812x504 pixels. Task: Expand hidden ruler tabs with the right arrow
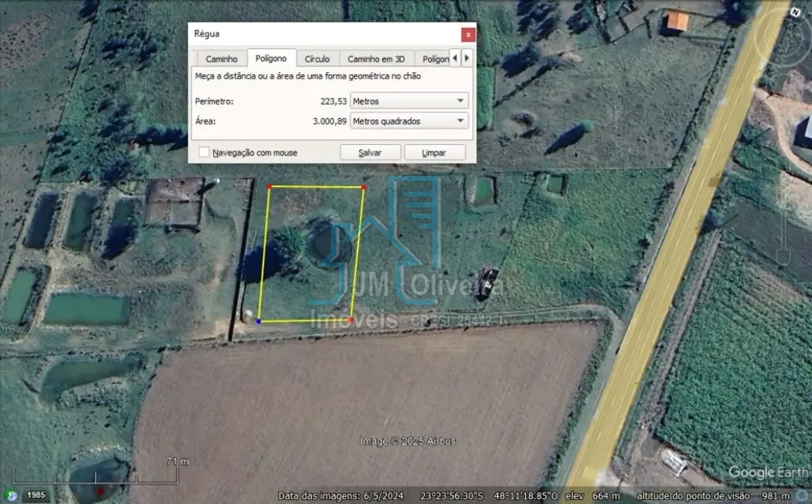pos(466,57)
